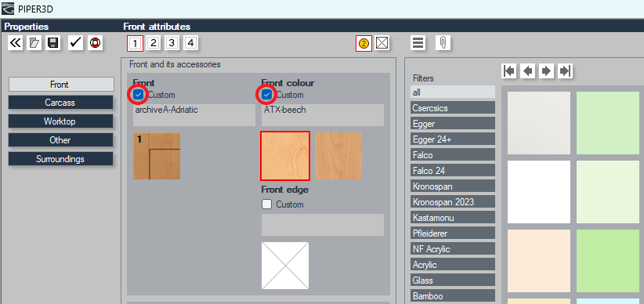Jump to first page of swatches

[x=509, y=71]
